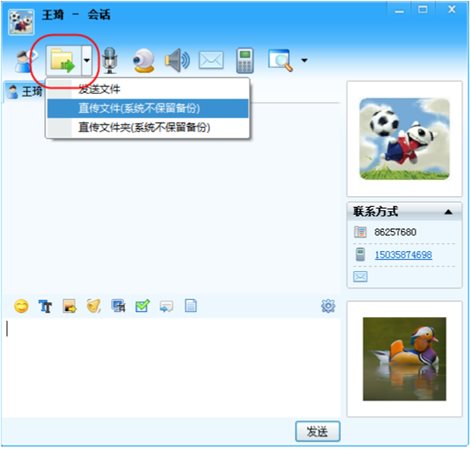
Task: Open the emoticon smiley picker
Action: [21, 306]
